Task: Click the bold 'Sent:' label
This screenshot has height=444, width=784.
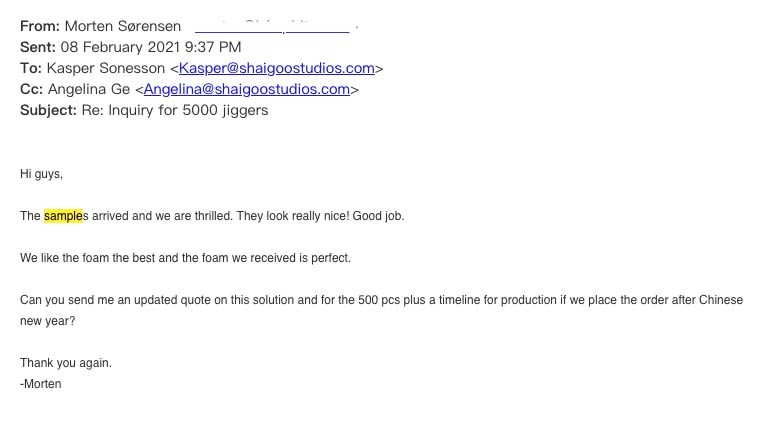Action: [x=38, y=47]
